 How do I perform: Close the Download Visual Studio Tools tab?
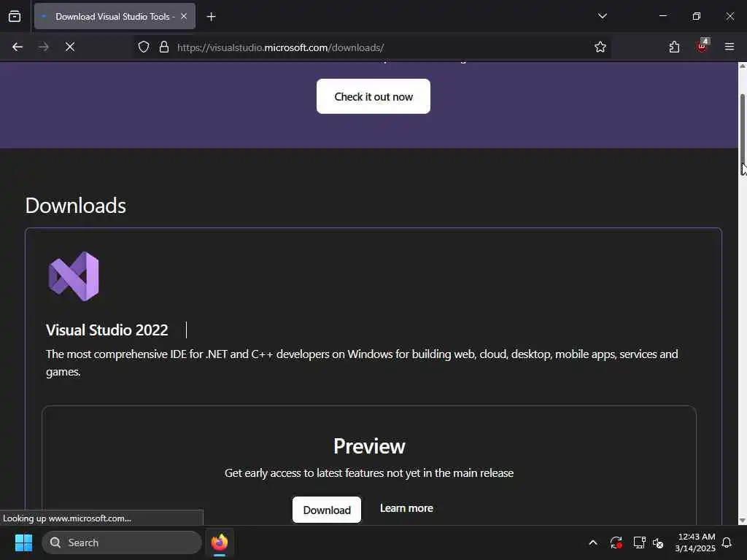pyautogui.click(x=184, y=17)
